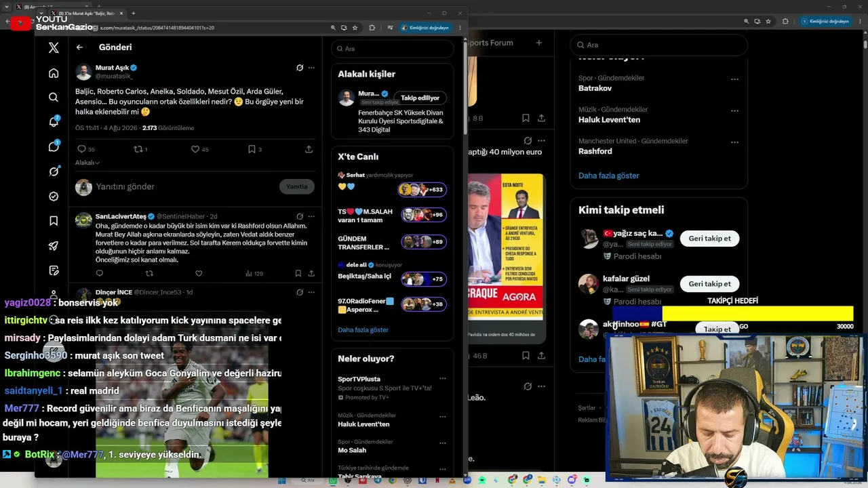Open the front browser's three-dot menu
This screenshot has width=868, height=488.
(460, 28)
